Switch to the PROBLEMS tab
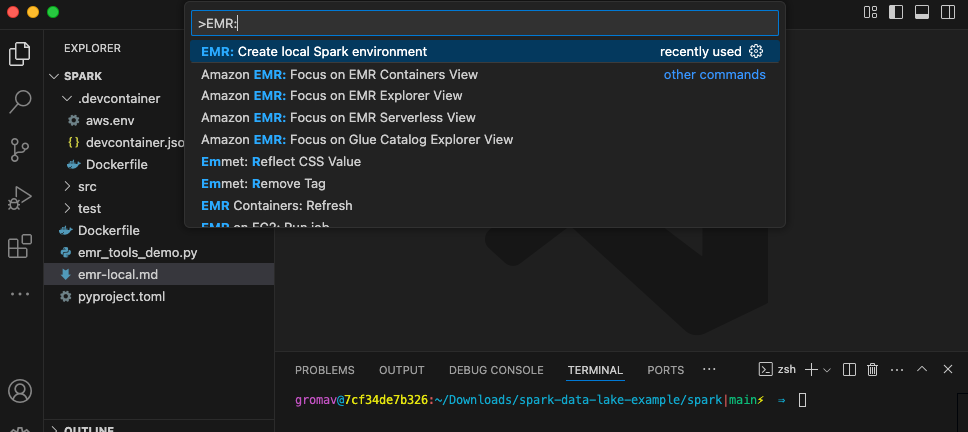This screenshot has width=968, height=432. click(x=324, y=370)
